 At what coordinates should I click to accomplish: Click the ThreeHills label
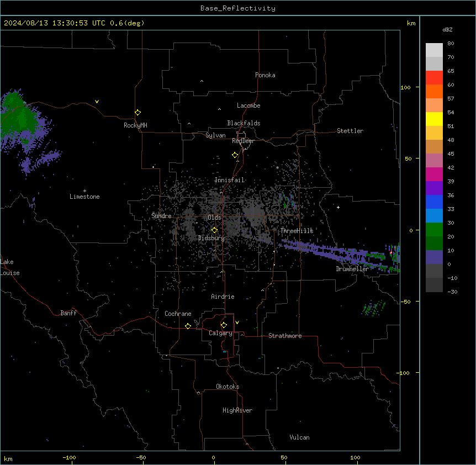[297, 231]
